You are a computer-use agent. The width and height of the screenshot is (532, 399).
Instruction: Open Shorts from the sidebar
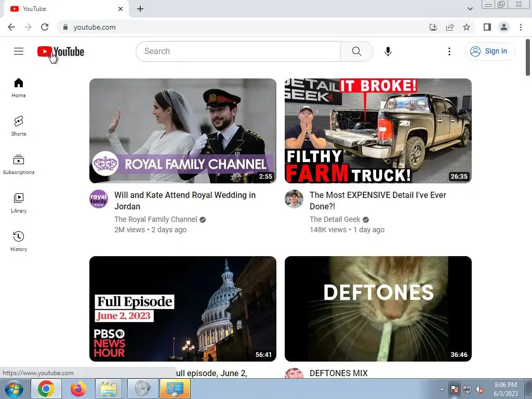(x=19, y=126)
